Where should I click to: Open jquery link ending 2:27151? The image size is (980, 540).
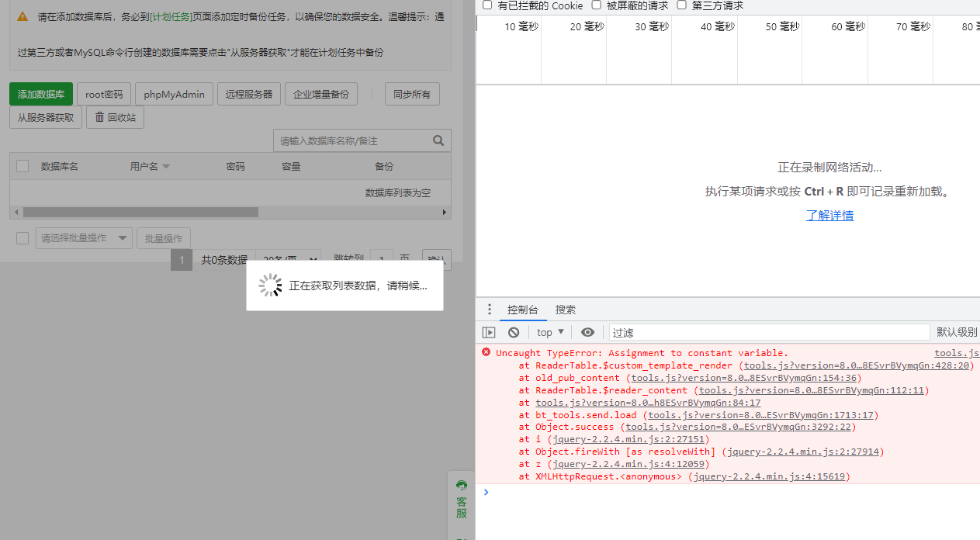point(629,439)
